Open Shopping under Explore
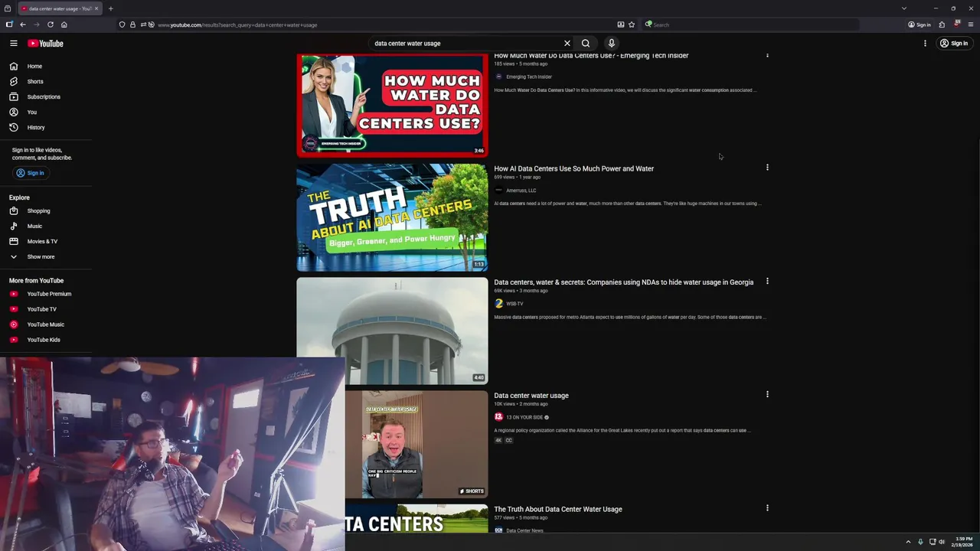Viewport: 980px width, 551px height. 38,211
